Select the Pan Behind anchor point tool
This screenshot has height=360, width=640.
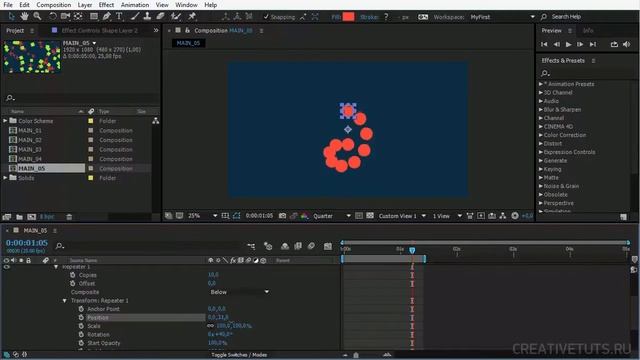tap(78, 16)
